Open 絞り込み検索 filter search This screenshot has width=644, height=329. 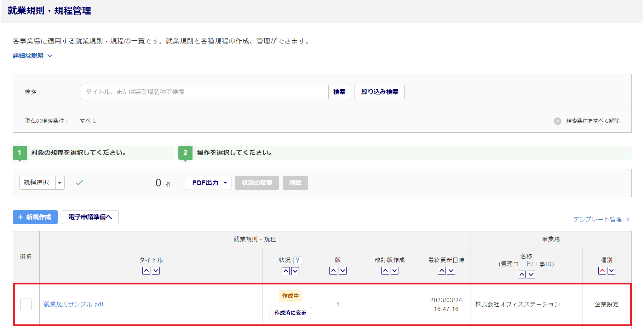coord(379,92)
